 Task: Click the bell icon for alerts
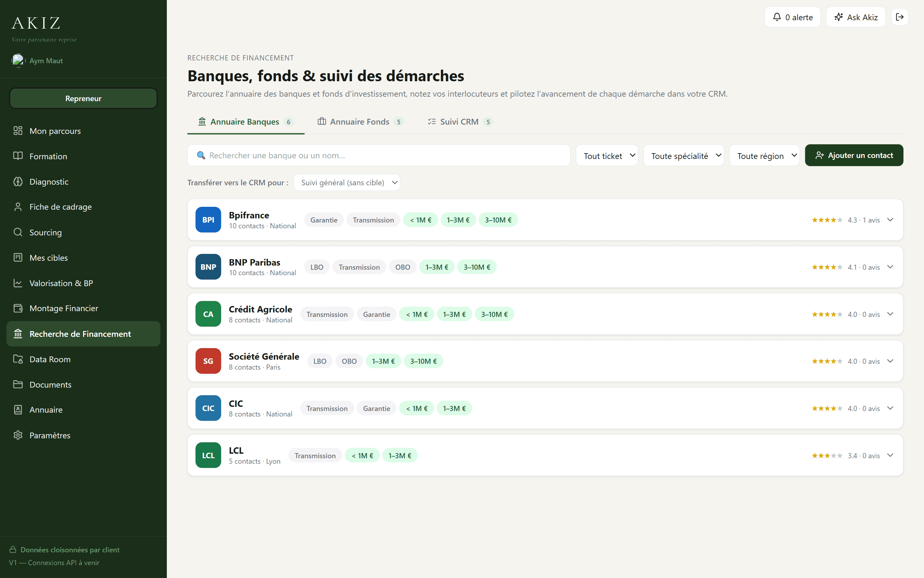[777, 17]
